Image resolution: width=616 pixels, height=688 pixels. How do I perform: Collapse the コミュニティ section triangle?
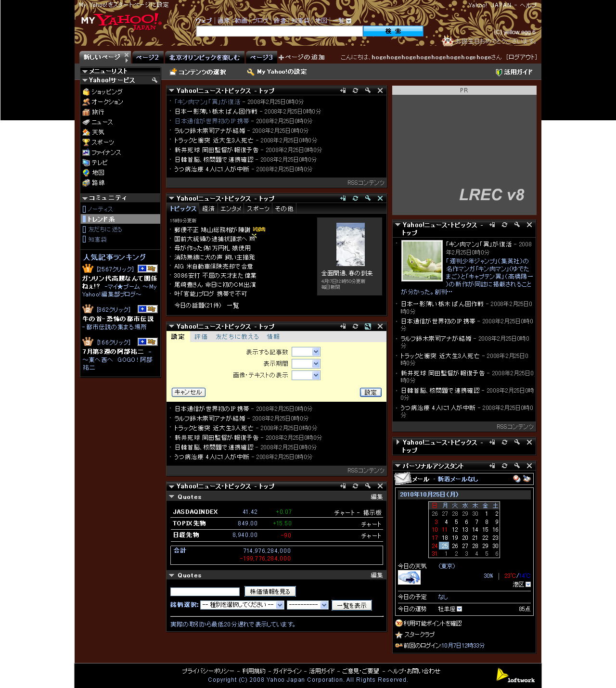click(x=85, y=198)
